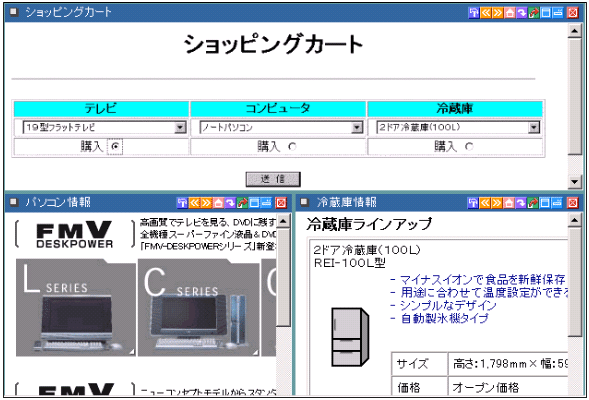The height and width of the screenshot is (400, 589).
Task: Click the L SERIES computer thumbnail
Action: pyautogui.click(x=76, y=308)
